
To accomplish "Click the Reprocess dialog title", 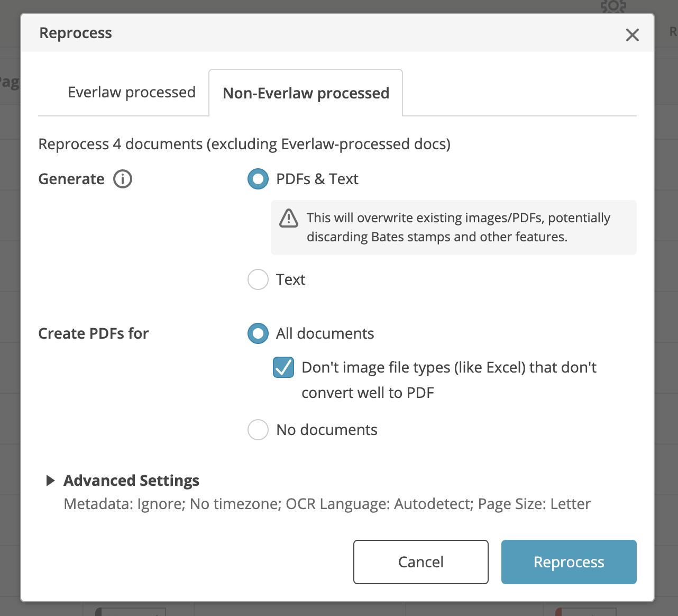I will pos(76,33).
